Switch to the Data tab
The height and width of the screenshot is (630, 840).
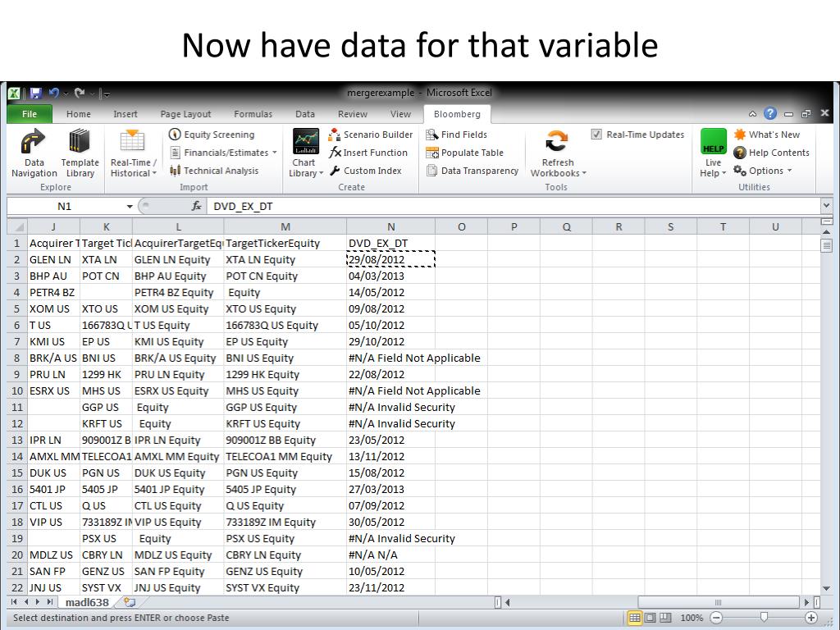click(x=305, y=114)
